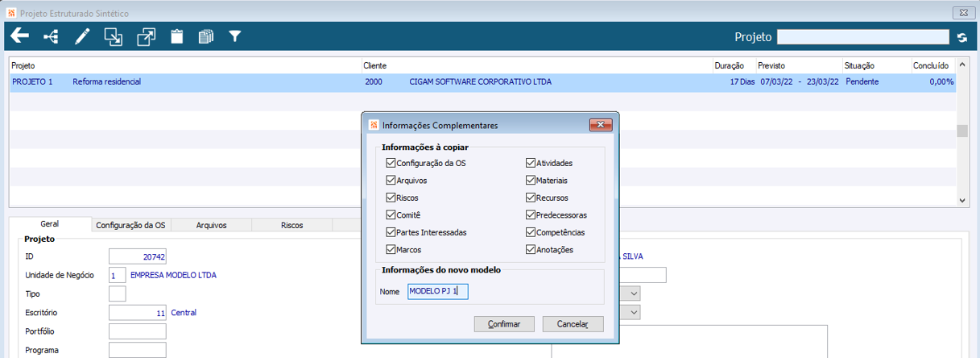Image resolution: width=980 pixels, height=358 pixels.
Task: Click the Cancelar button
Action: (x=573, y=324)
